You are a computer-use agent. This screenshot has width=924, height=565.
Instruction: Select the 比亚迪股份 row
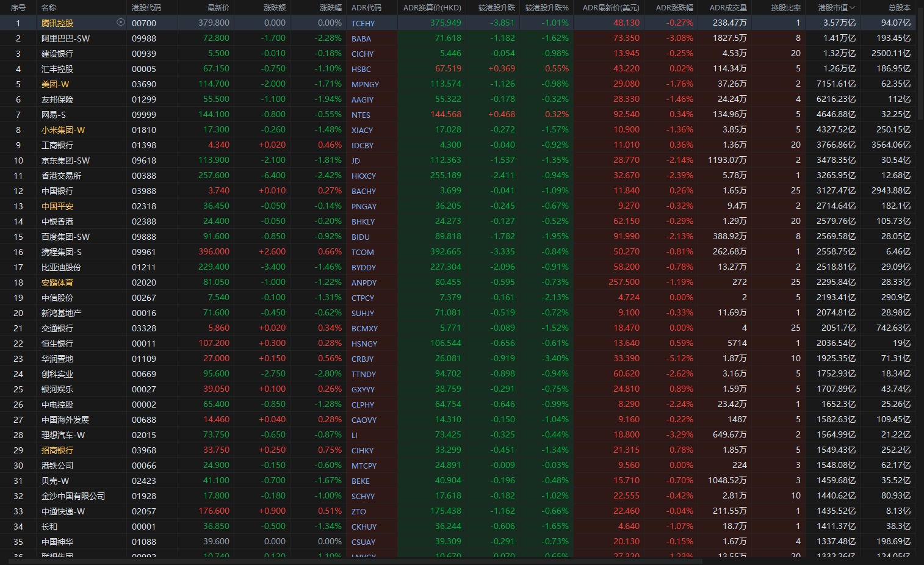pyautogui.click(x=61, y=267)
